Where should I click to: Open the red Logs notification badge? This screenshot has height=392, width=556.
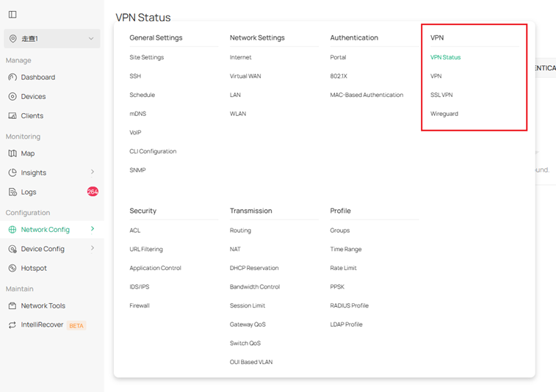93,192
